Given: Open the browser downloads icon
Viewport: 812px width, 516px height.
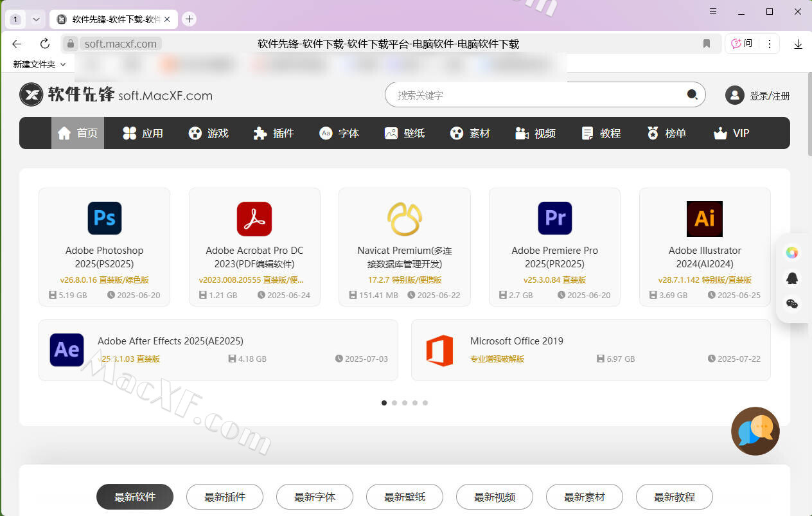Looking at the screenshot, I should point(798,44).
